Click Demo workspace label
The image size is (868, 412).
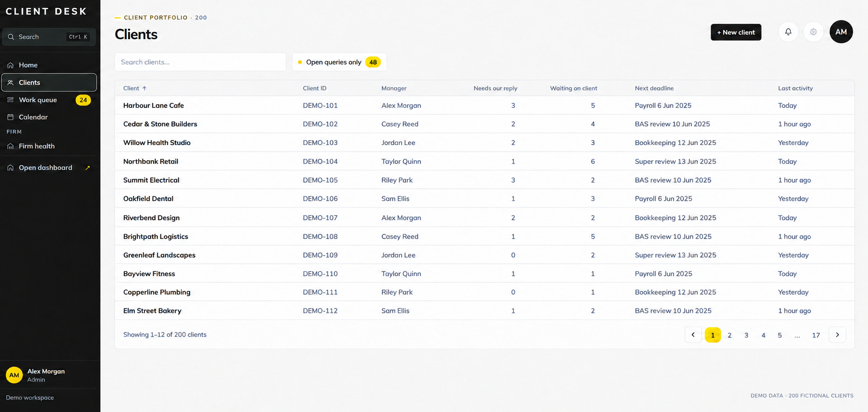30,398
